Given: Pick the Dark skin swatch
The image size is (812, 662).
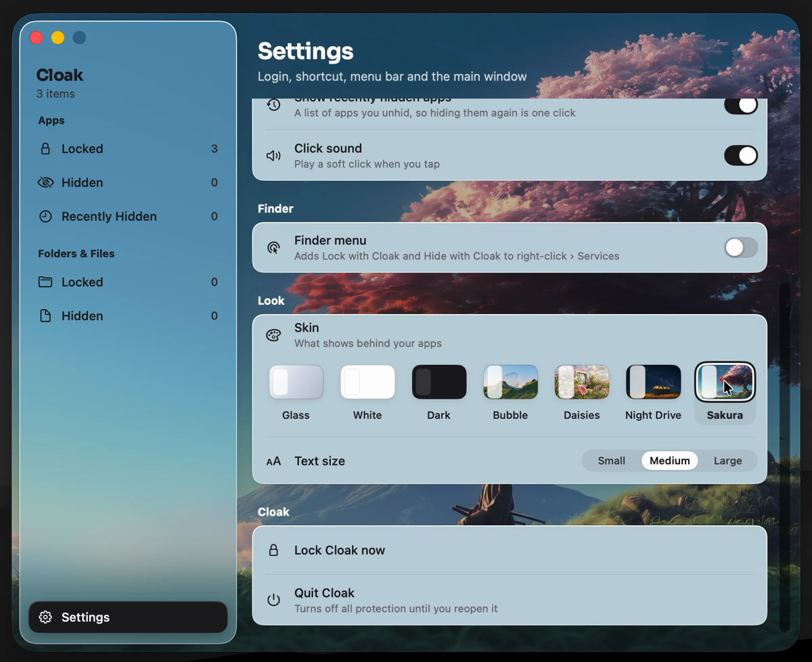Looking at the screenshot, I should [439, 382].
